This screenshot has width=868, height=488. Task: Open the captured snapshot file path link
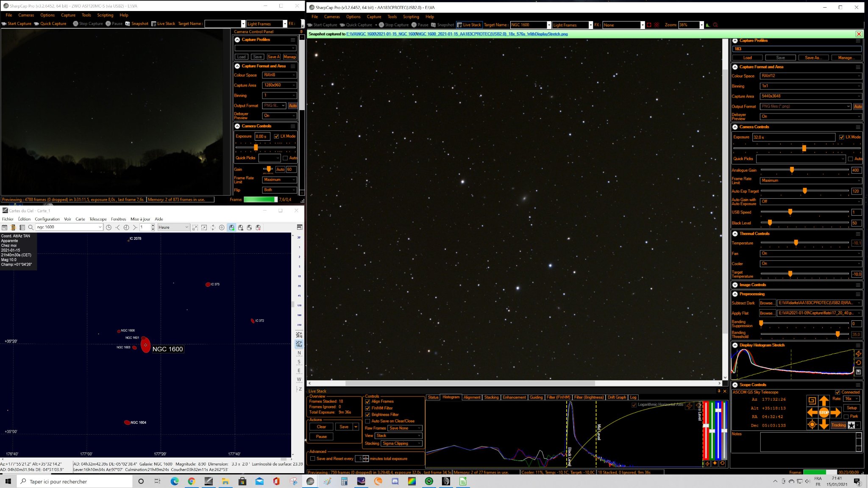(457, 34)
